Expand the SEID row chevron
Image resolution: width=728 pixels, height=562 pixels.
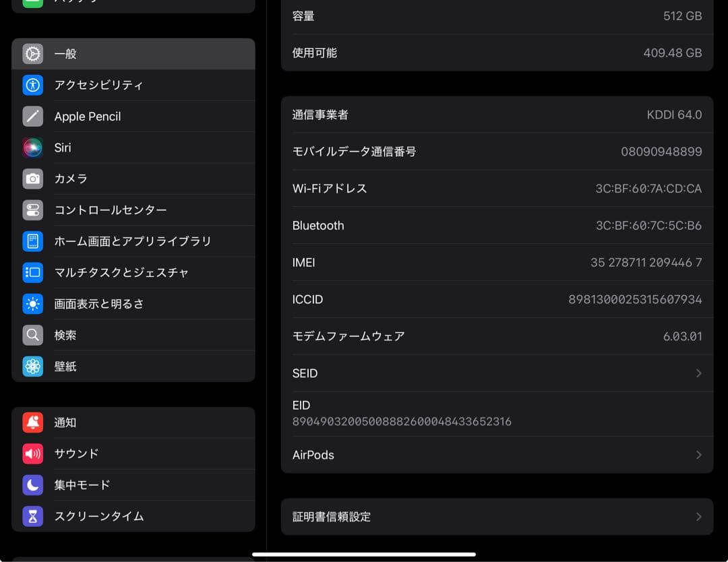[698, 373]
